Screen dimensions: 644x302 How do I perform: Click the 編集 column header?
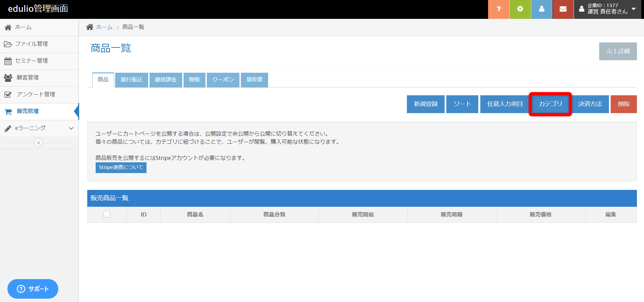[x=611, y=214]
